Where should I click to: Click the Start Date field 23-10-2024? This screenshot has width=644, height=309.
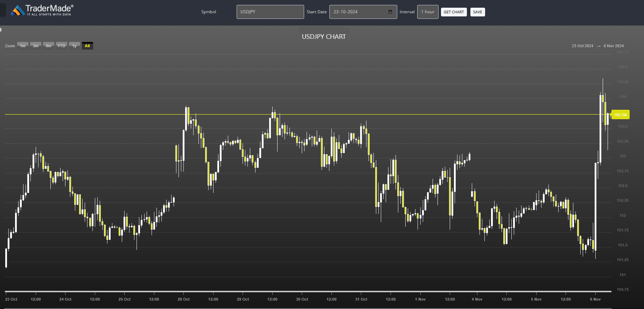click(x=363, y=12)
